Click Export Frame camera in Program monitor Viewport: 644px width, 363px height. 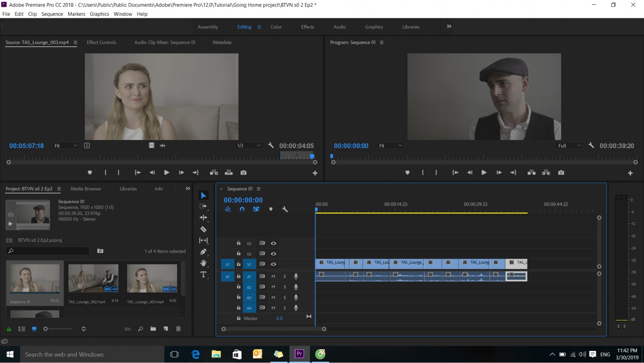click(x=561, y=172)
